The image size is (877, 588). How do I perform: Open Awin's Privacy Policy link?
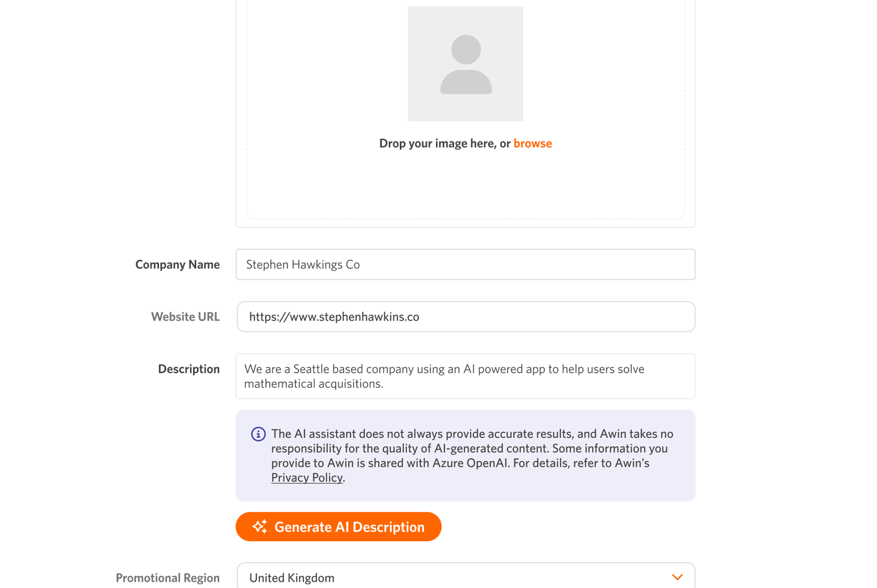(307, 478)
